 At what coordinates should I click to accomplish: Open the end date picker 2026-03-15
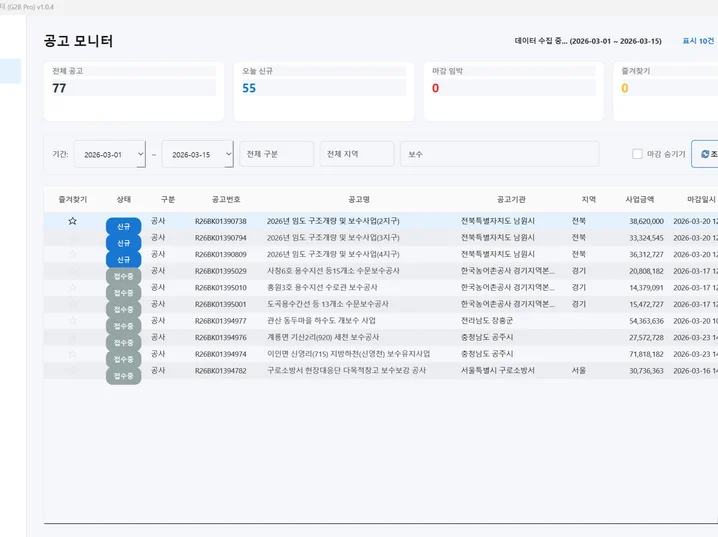197,155
